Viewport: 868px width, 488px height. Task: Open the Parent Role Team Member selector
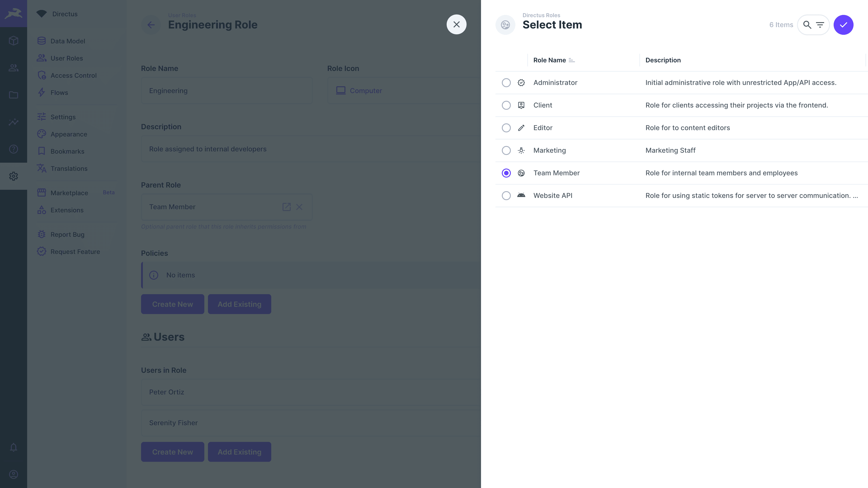click(x=227, y=207)
